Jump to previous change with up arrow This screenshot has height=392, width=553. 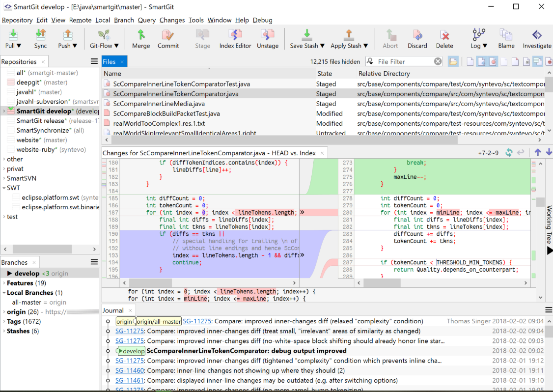(x=537, y=152)
